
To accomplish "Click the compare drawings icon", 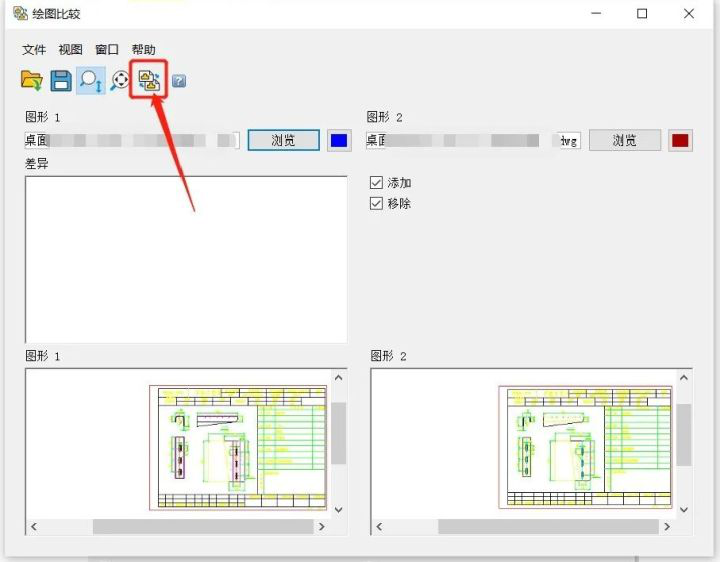I will coord(149,80).
